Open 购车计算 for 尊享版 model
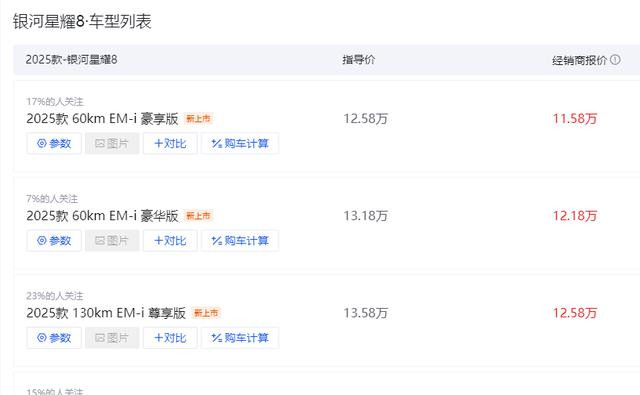 coord(240,338)
